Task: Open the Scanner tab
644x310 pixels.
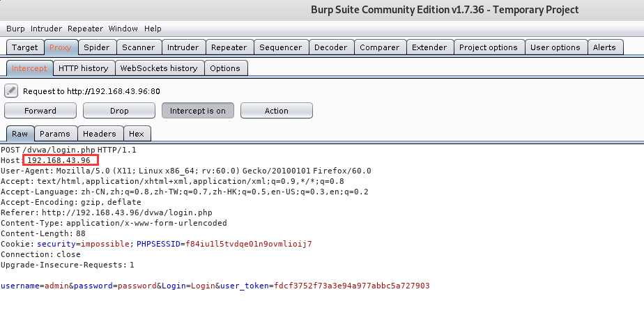Action: (x=139, y=47)
